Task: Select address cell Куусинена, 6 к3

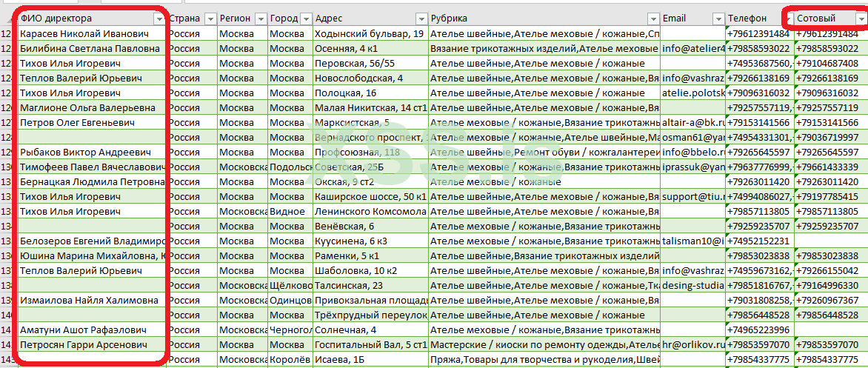Action: tap(370, 241)
